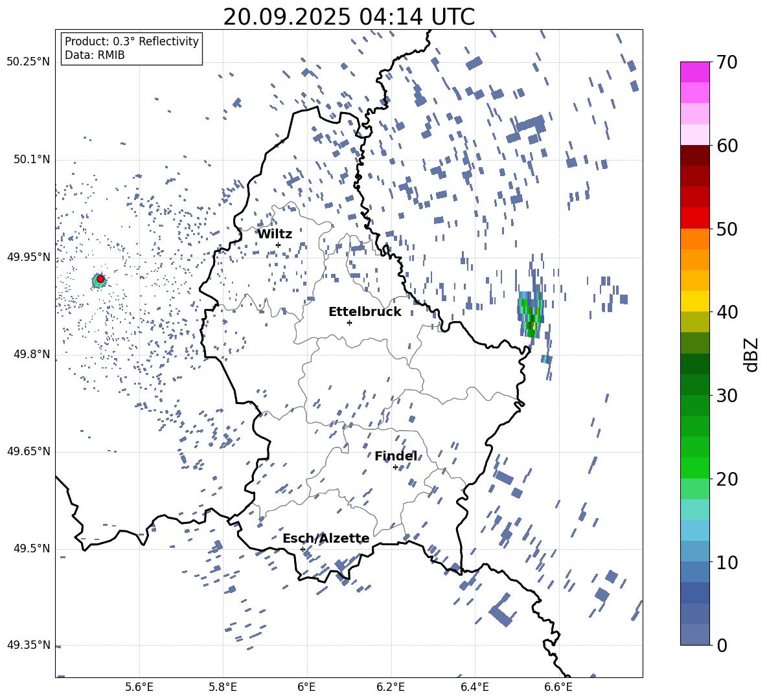Click the 49.5°N latitude label

pos(32,548)
